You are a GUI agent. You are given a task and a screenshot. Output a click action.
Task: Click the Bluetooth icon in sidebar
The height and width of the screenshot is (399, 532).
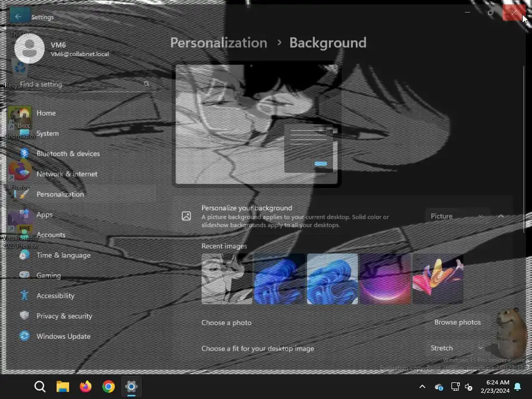click(24, 153)
